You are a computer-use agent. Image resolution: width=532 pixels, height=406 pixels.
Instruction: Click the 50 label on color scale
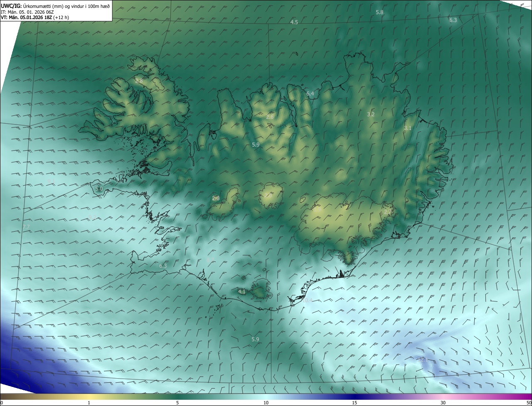coord(528,403)
